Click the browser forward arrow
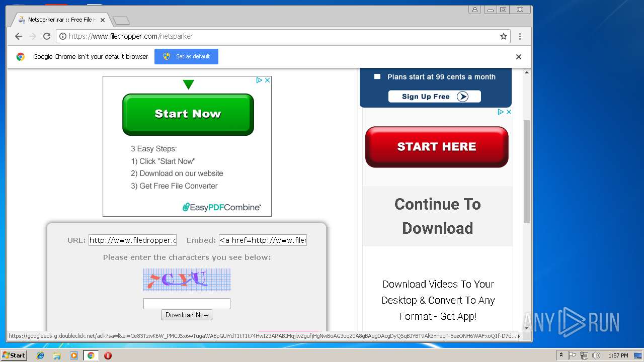 click(33, 36)
